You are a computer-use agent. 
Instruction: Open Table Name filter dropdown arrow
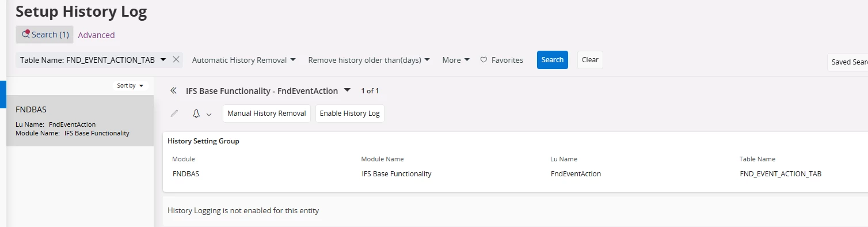click(x=163, y=60)
